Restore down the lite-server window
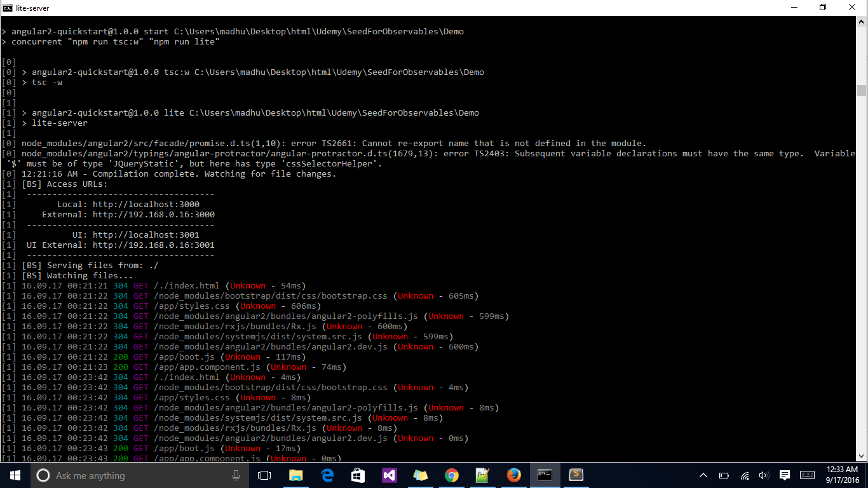This screenshot has width=868, height=488. click(x=823, y=8)
